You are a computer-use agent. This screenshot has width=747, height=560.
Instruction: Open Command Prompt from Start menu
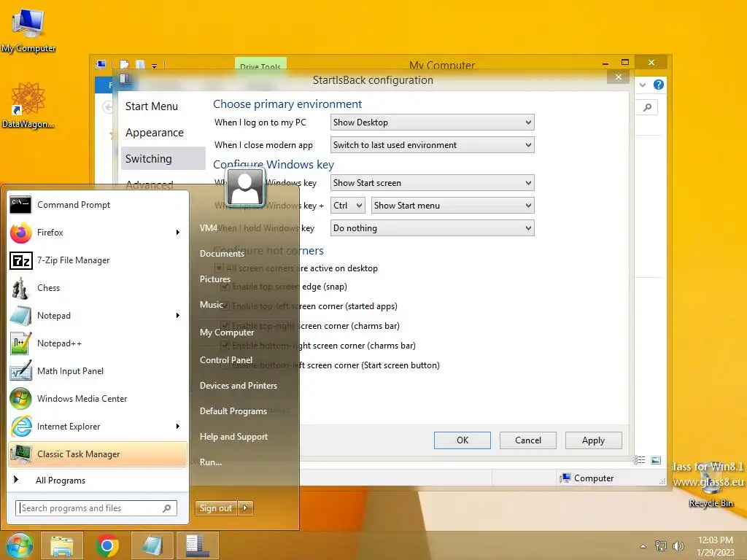tap(98, 205)
